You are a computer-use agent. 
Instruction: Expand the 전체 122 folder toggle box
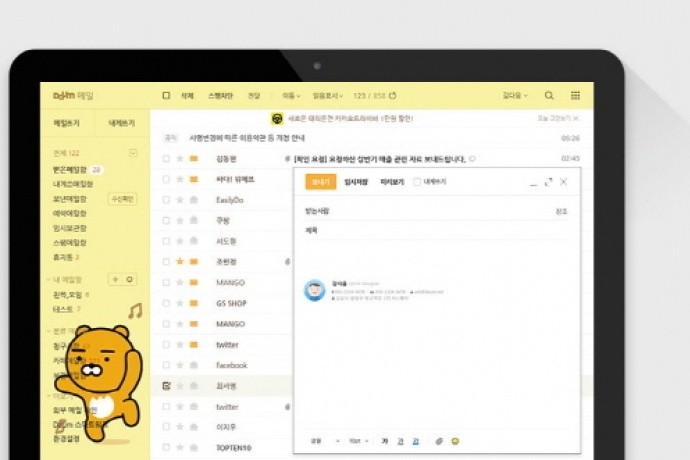[x=133, y=153]
